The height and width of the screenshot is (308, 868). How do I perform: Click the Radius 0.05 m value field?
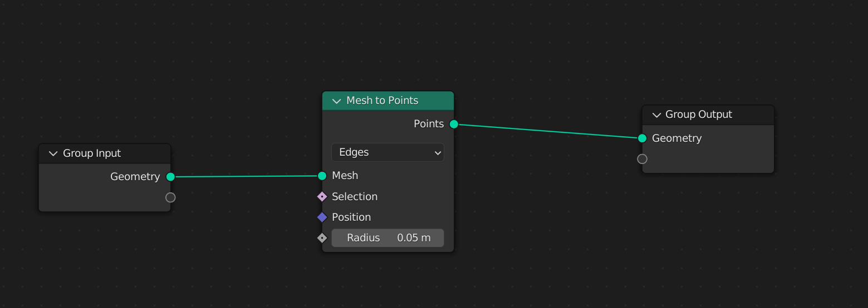388,238
